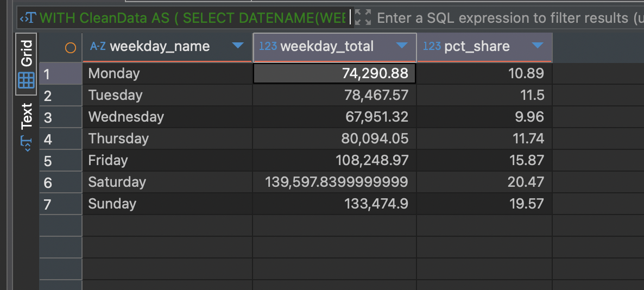Select row 7 by its row number
Image resolution: width=644 pixels, height=290 pixels.
[48, 204]
